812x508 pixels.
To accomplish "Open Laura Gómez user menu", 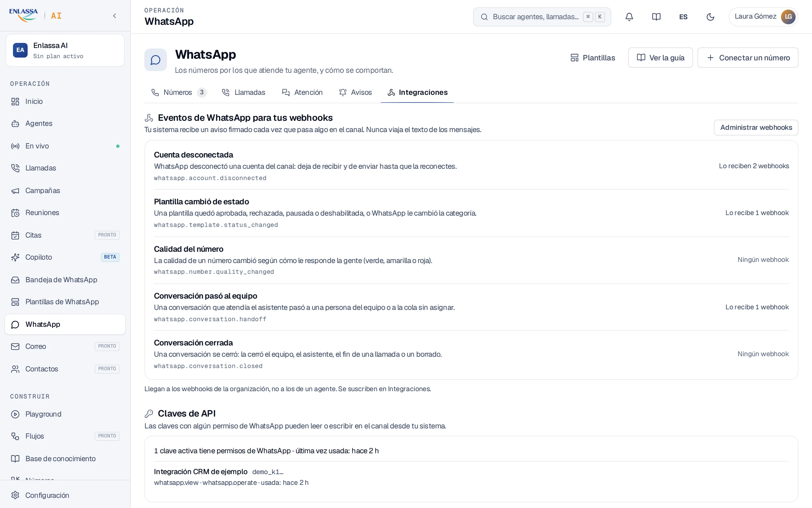I will click(763, 17).
